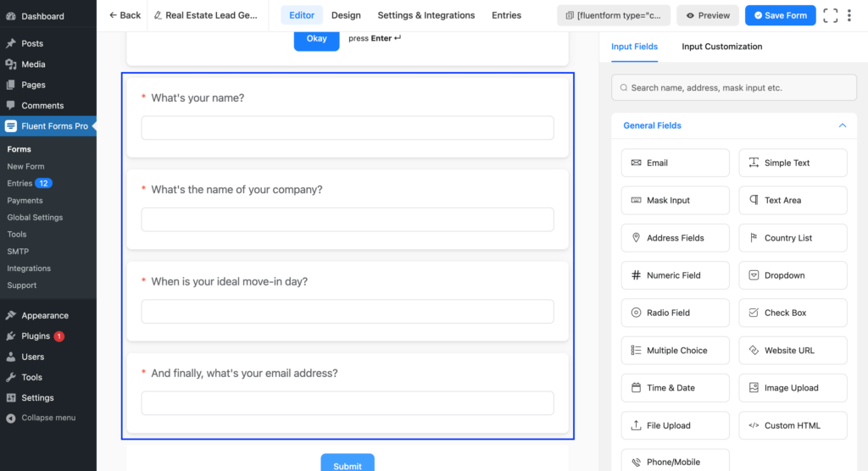Add the Multiple Choice field
868x471 pixels.
(x=675, y=351)
